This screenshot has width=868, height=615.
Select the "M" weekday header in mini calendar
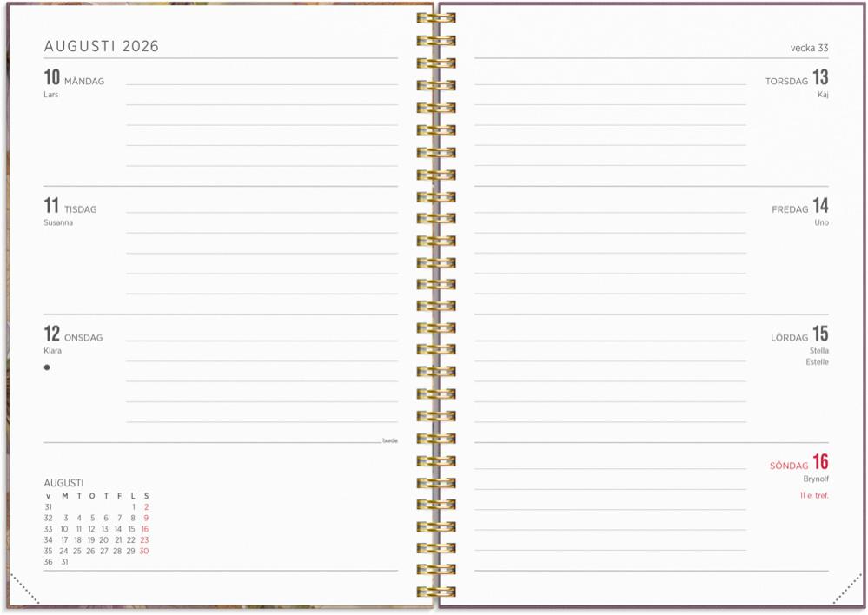(x=65, y=496)
